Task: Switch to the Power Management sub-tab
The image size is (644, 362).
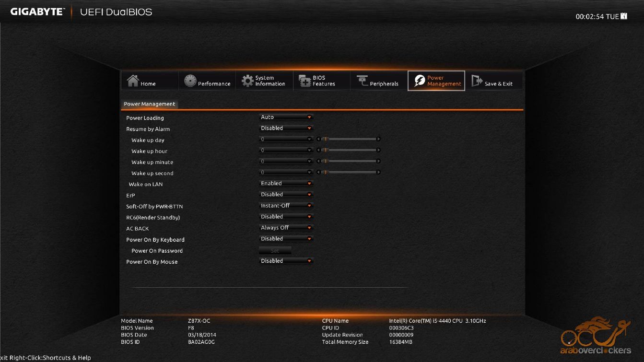Action: point(149,104)
